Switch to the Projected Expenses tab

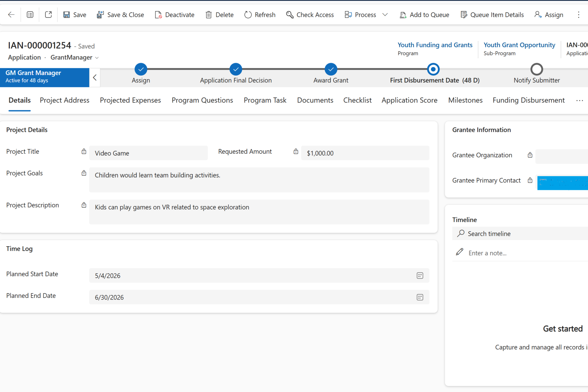[130, 100]
